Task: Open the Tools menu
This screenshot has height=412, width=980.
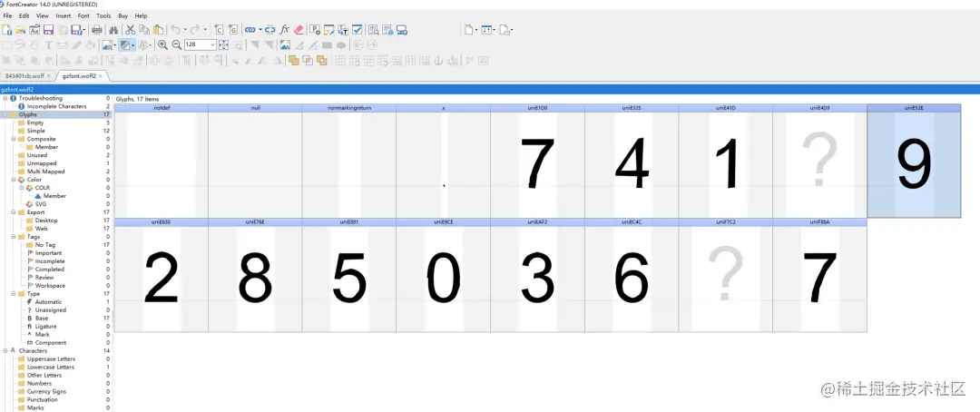Action: pos(103,15)
